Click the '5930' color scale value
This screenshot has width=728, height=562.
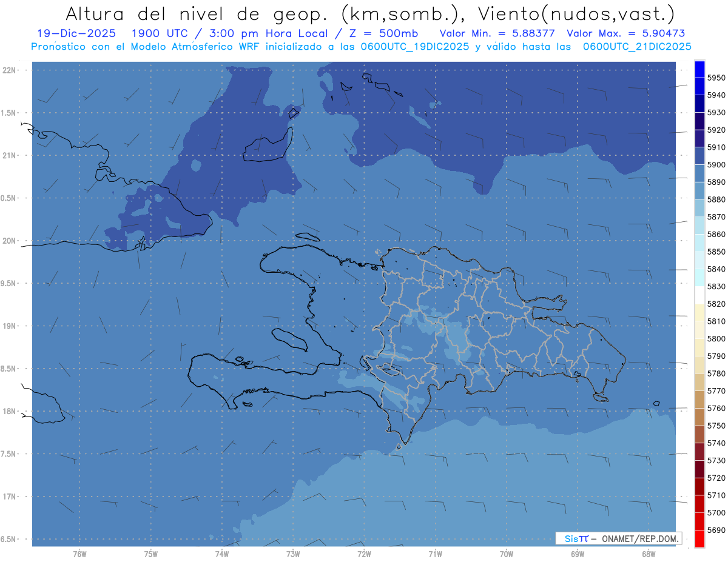click(716, 113)
